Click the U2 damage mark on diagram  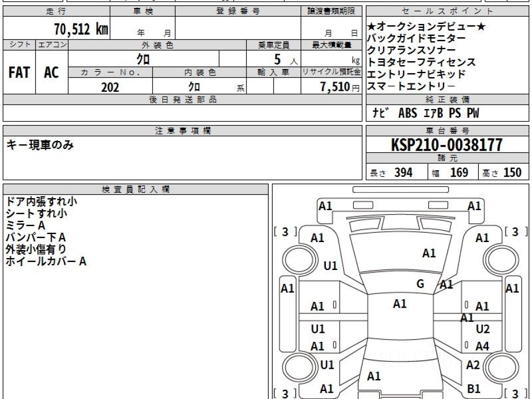coord(482,329)
